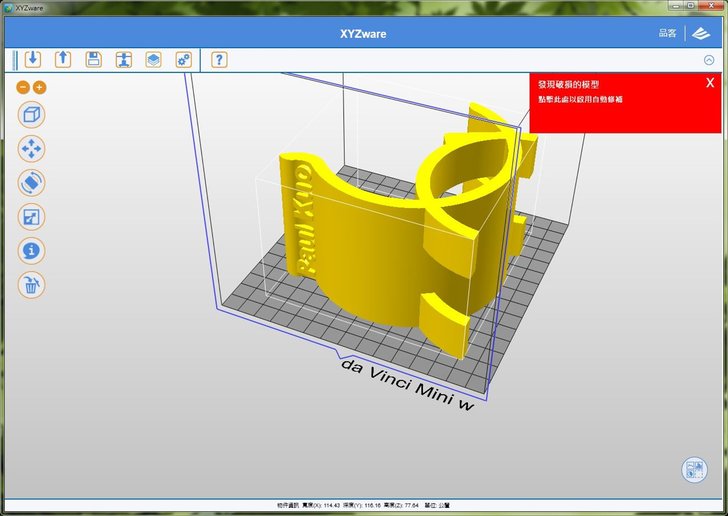Dismiss the red broken-model warning with X
The height and width of the screenshot is (516, 728).
click(x=709, y=82)
